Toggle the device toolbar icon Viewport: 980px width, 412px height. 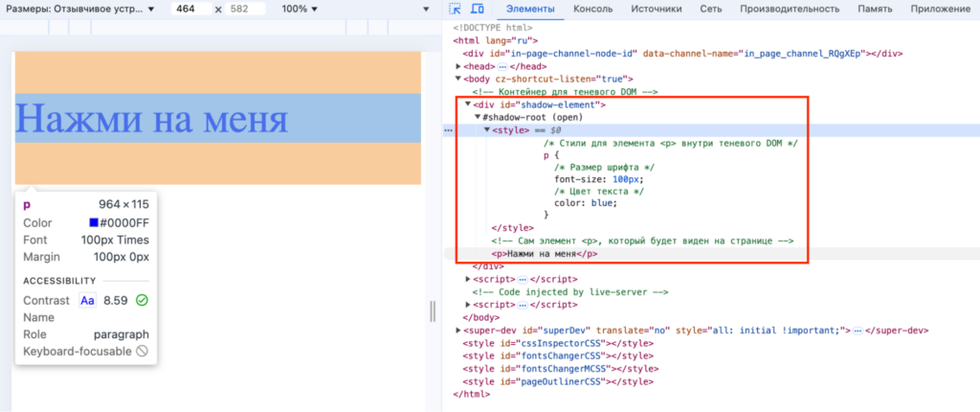(x=479, y=9)
